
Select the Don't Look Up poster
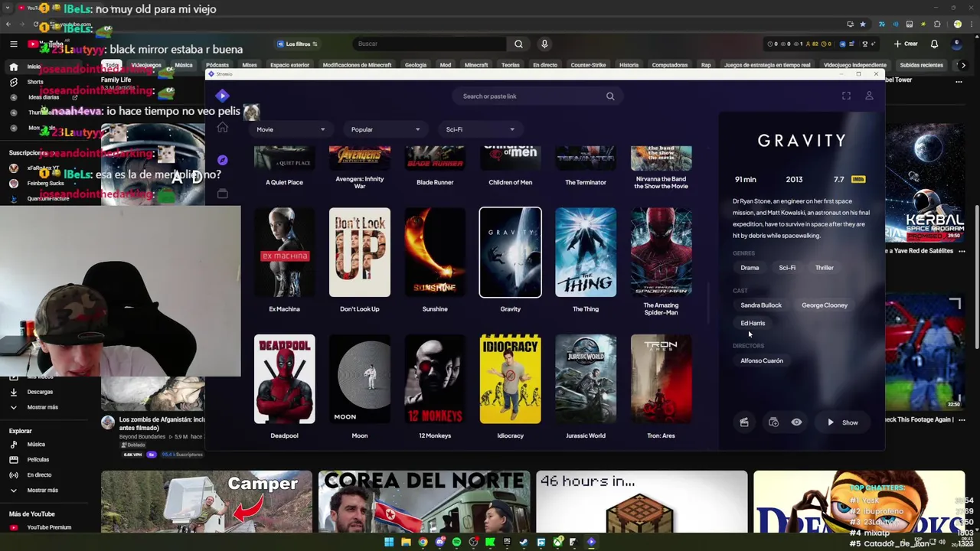[359, 253]
